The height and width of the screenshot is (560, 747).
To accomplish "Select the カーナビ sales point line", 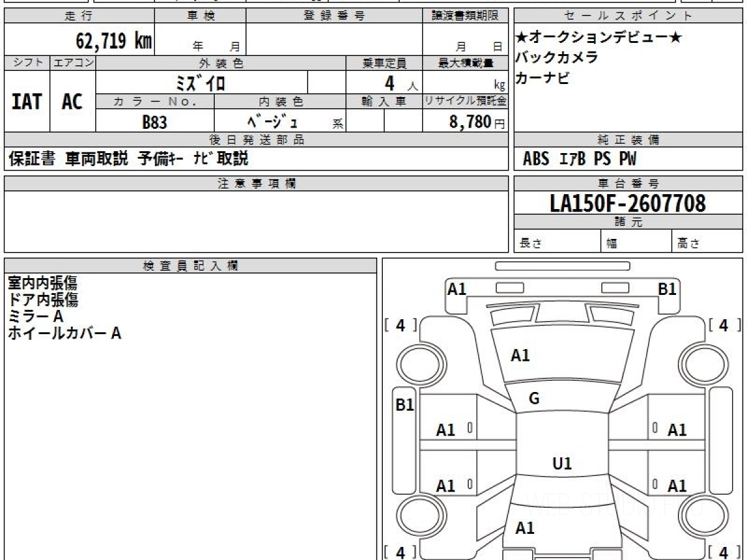I will coord(542,78).
